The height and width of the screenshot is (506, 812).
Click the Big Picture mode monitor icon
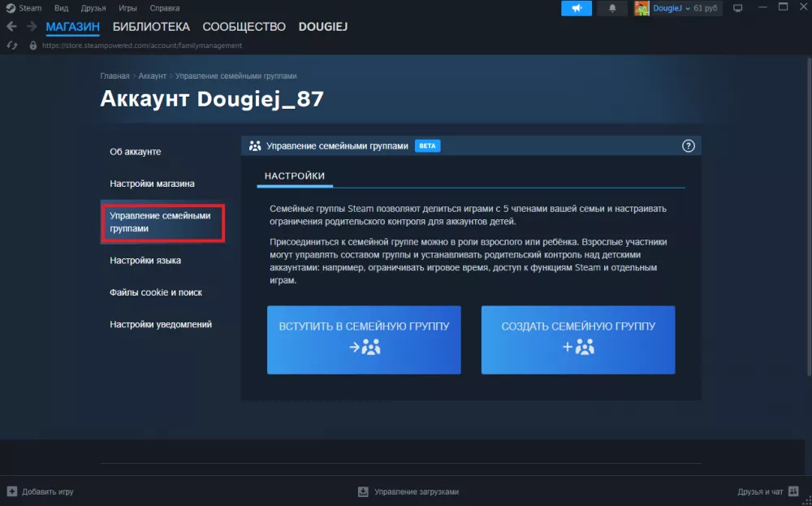(x=737, y=8)
